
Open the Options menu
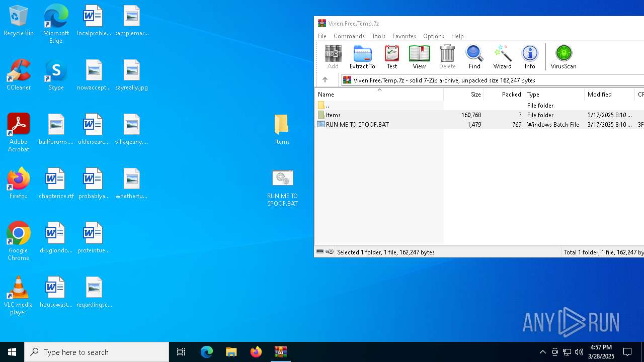(434, 36)
